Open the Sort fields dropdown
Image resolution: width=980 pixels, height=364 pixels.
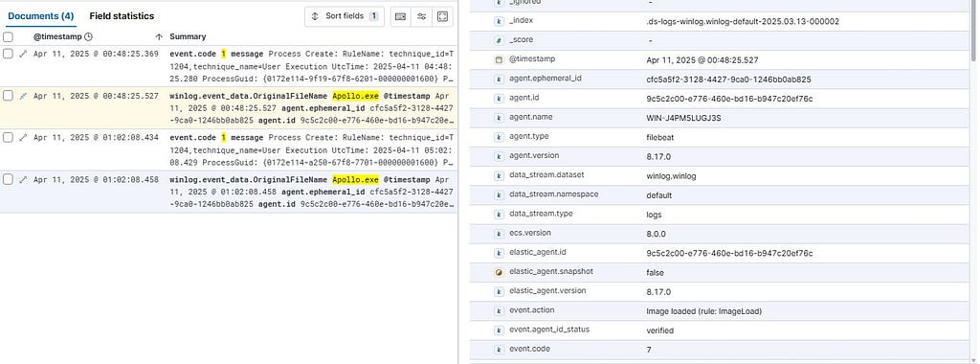(345, 16)
